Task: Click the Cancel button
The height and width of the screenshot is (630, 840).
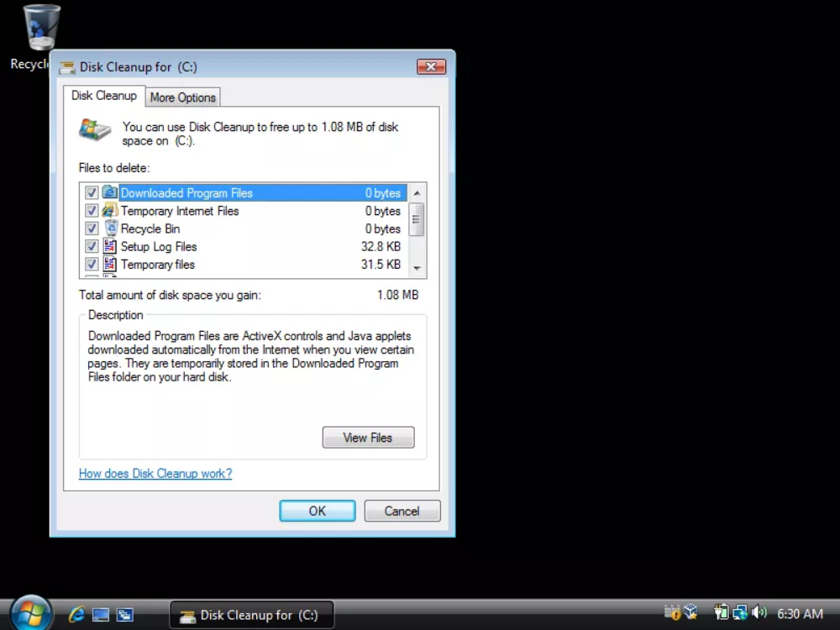Action: click(x=402, y=511)
